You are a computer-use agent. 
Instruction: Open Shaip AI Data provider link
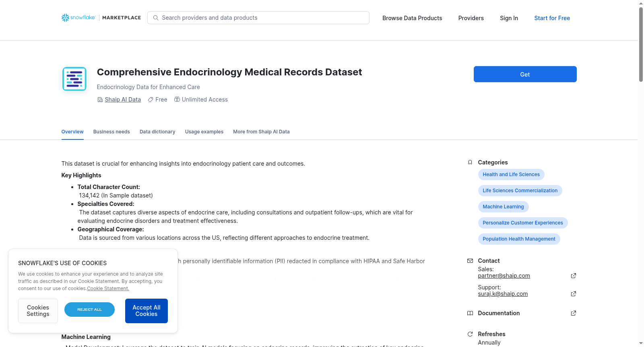click(x=123, y=100)
